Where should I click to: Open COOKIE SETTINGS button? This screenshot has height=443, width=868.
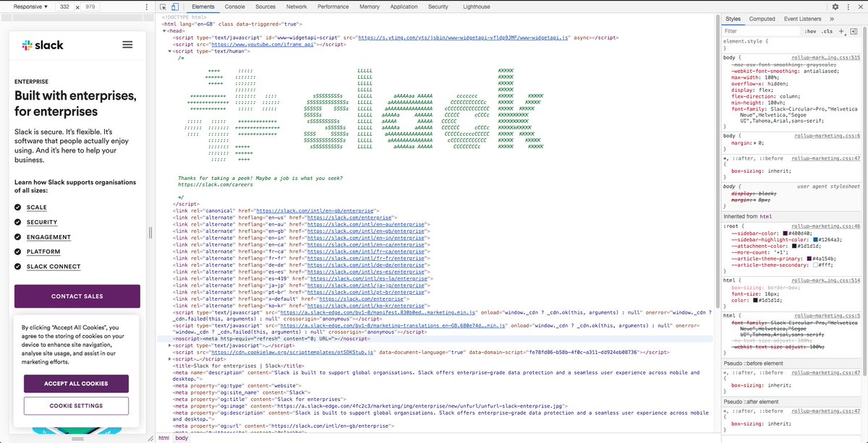pyautogui.click(x=76, y=406)
